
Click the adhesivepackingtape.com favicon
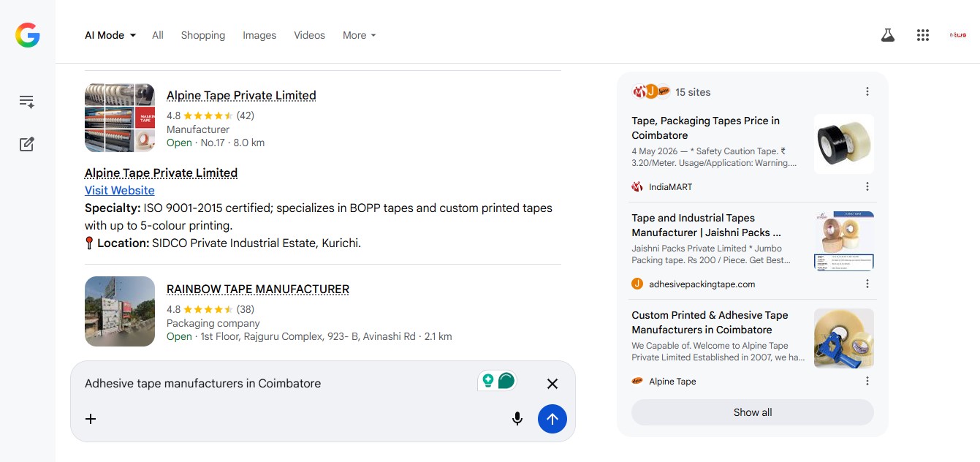[637, 284]
